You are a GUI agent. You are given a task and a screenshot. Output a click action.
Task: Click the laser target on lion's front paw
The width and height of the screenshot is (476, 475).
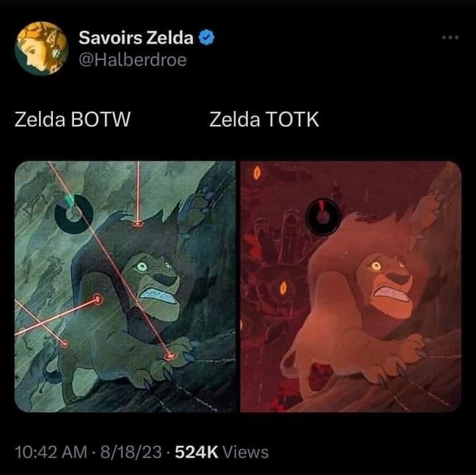pyautogui.click(x=172, y=357)
